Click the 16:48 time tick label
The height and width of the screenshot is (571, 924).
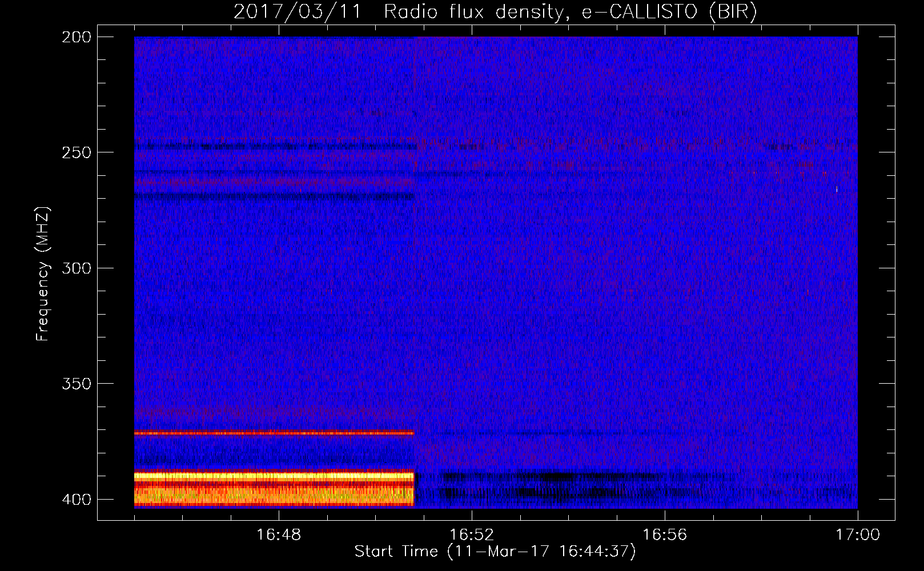(279, 534)
